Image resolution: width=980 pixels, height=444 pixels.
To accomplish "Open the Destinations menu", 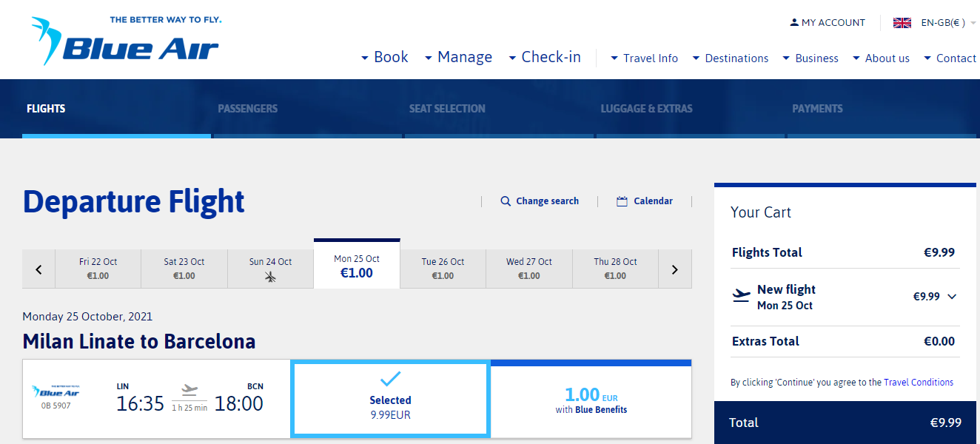I will pos(731,58).
